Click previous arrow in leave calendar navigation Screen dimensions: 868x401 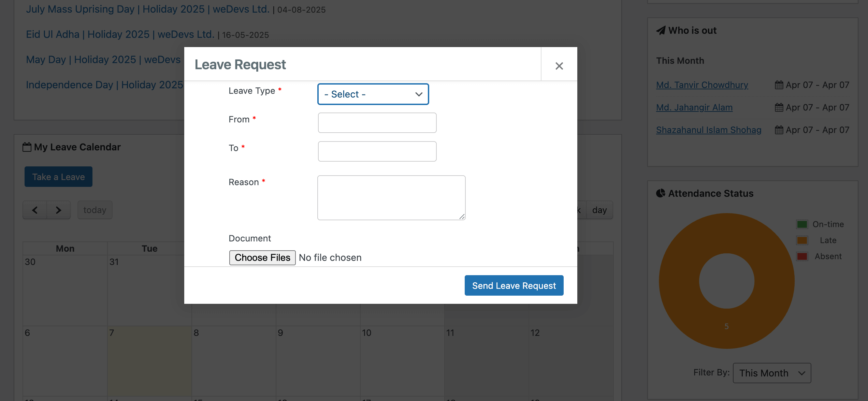(34, 210)
